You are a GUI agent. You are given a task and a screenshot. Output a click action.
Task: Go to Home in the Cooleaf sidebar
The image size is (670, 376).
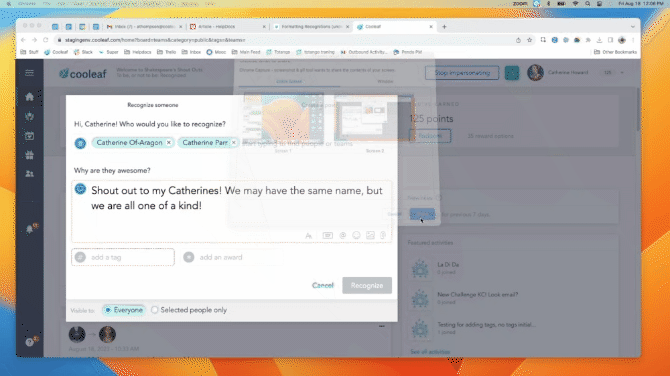coord(29,97)
